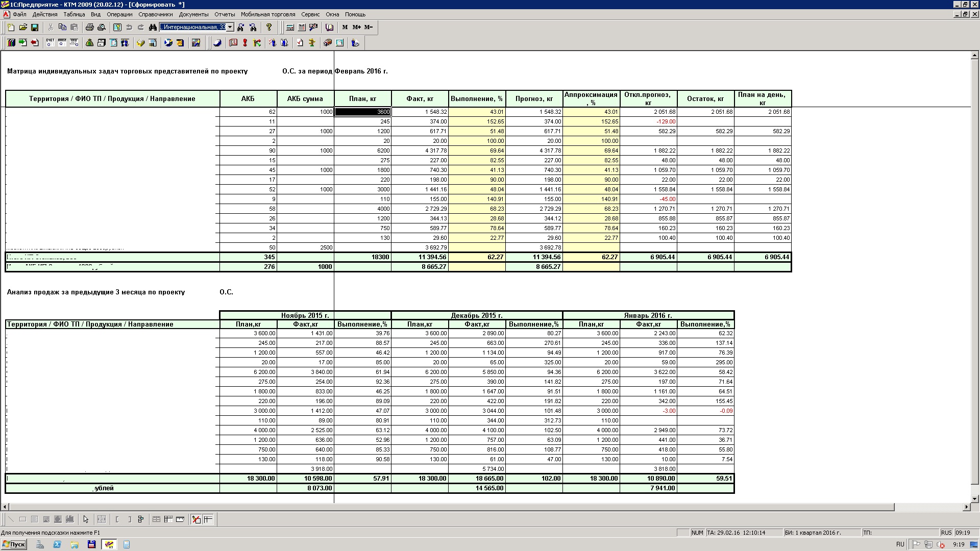Click the Выполнение, % column header

(x=477, y=99)
